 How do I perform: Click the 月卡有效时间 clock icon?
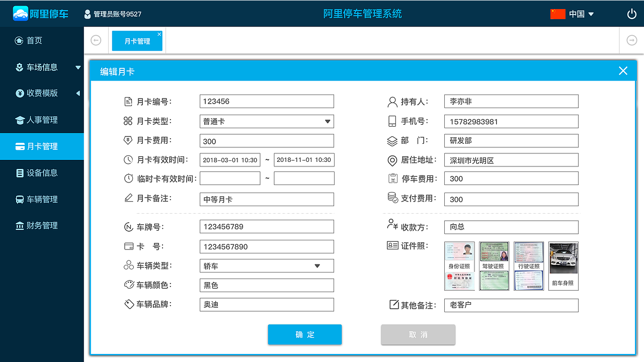pyautogui.click(x=128, y=160)
